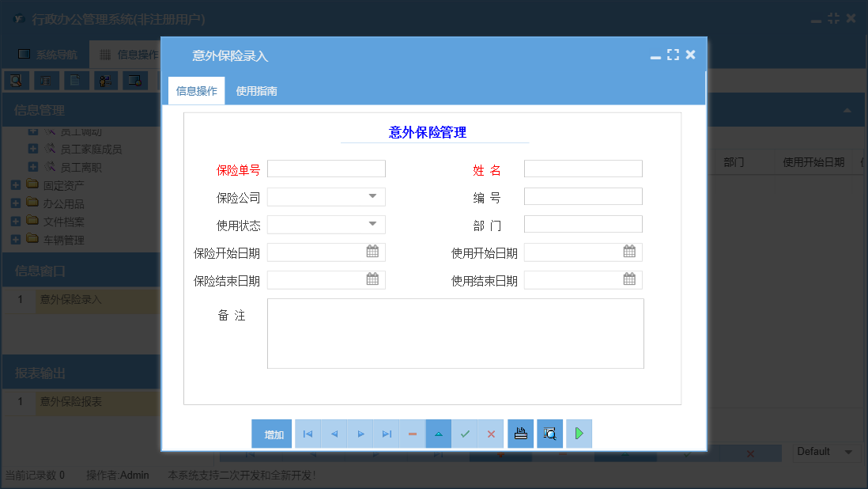Jump to first record using navigation icon

[308, 434]
